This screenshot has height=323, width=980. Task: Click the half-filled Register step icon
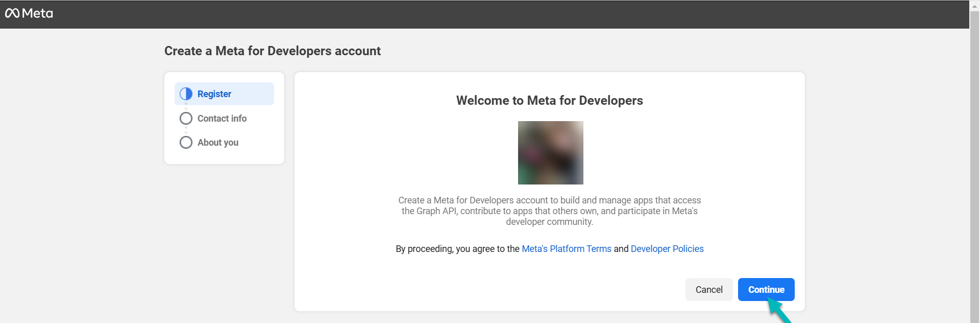186,94
